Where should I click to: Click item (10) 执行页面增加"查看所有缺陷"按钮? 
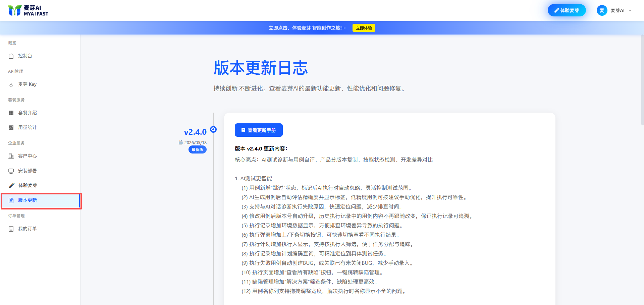tap(313, 272)
